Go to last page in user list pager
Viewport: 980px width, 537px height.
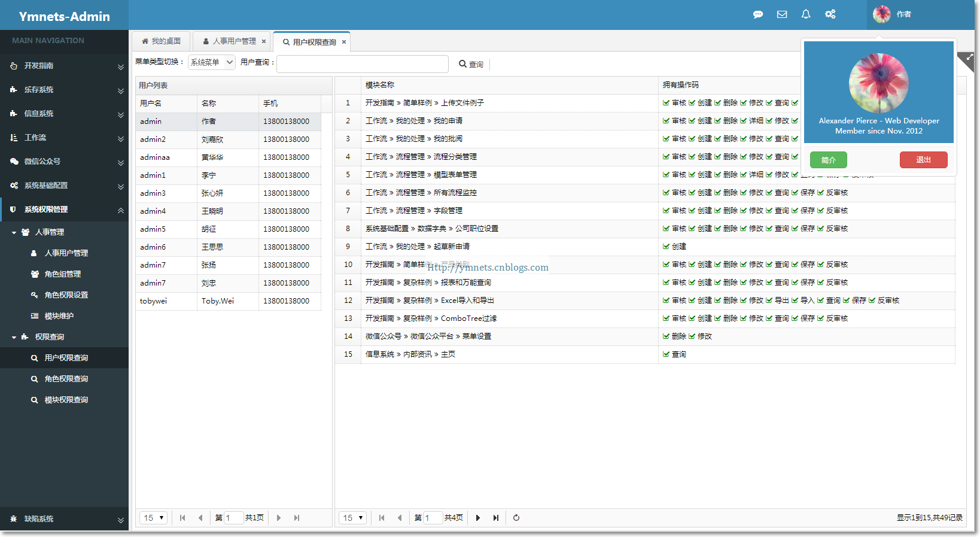[x=297, y=518]
